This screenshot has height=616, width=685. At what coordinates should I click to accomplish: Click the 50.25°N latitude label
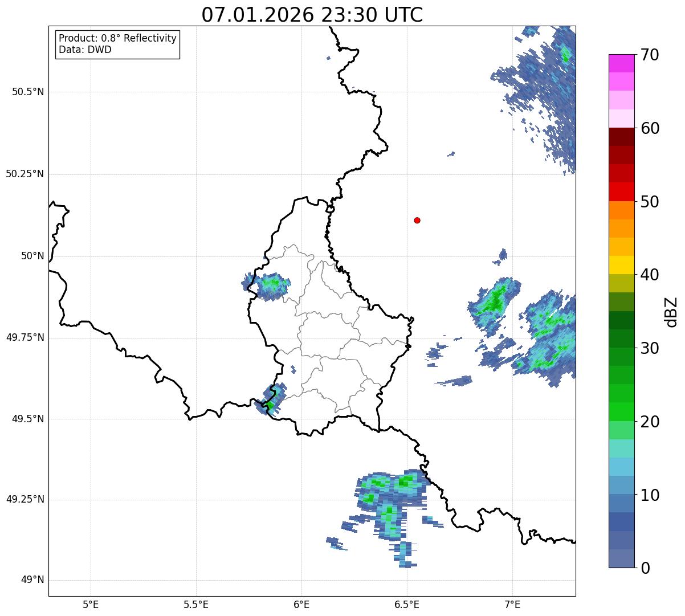pyautogui.click(x=25, y=174)
